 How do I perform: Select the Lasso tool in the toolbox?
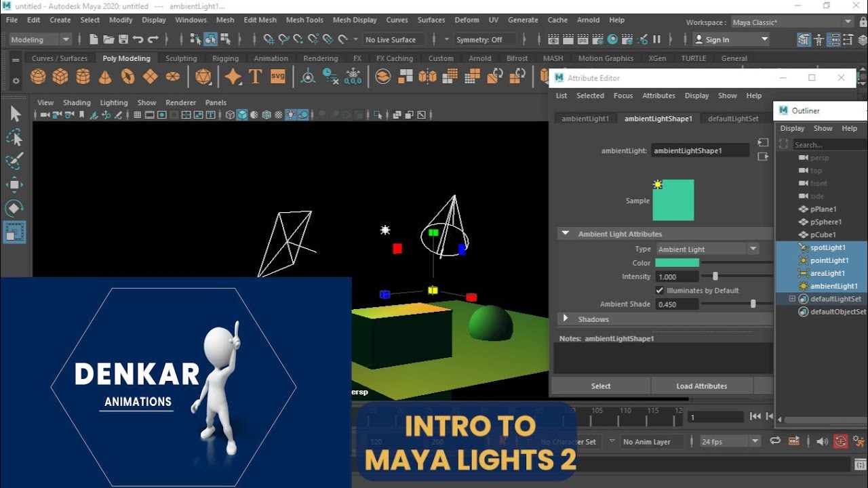coord(14,138)
